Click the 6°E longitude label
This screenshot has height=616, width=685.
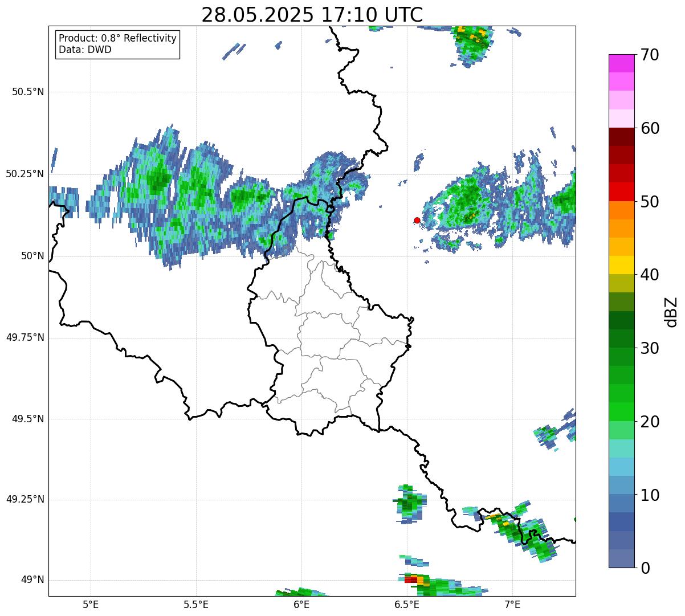301,605
